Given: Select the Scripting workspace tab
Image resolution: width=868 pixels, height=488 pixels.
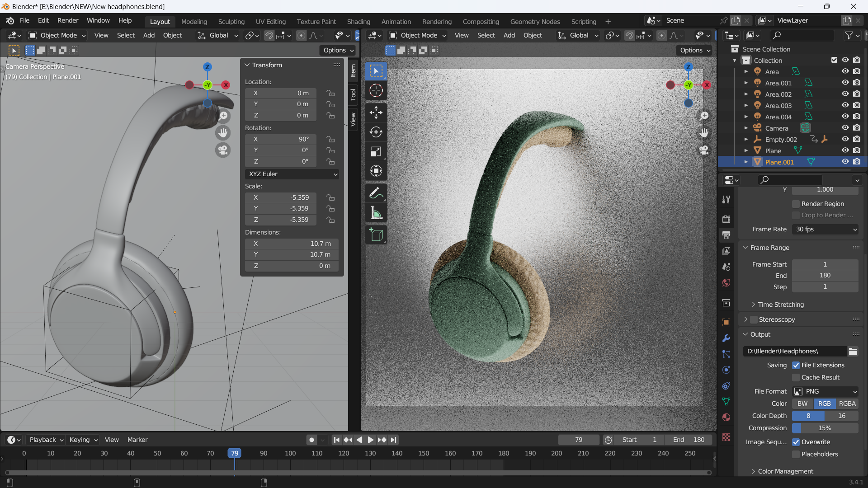Looking at the screenshot, I should click(x=584, y=21).
